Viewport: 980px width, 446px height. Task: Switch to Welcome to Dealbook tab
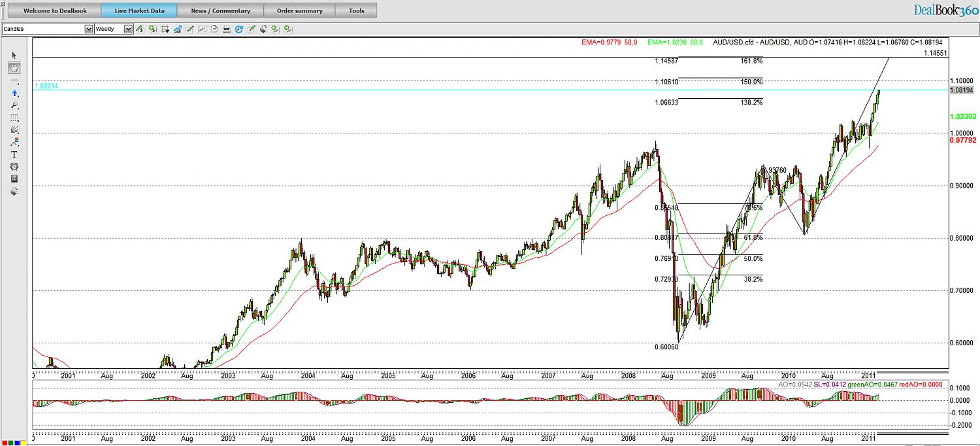(55, 10)
